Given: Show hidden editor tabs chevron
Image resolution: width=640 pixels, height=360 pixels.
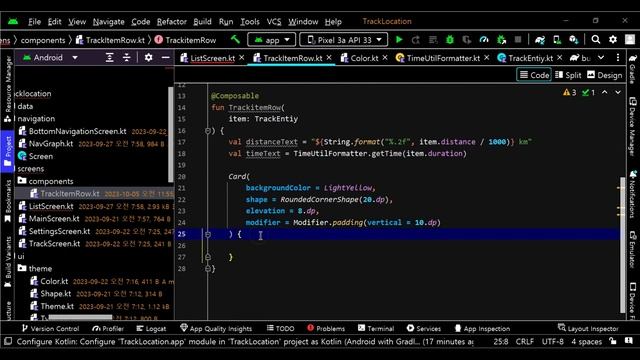Looking at the screenshot, I should pos(601,58).
